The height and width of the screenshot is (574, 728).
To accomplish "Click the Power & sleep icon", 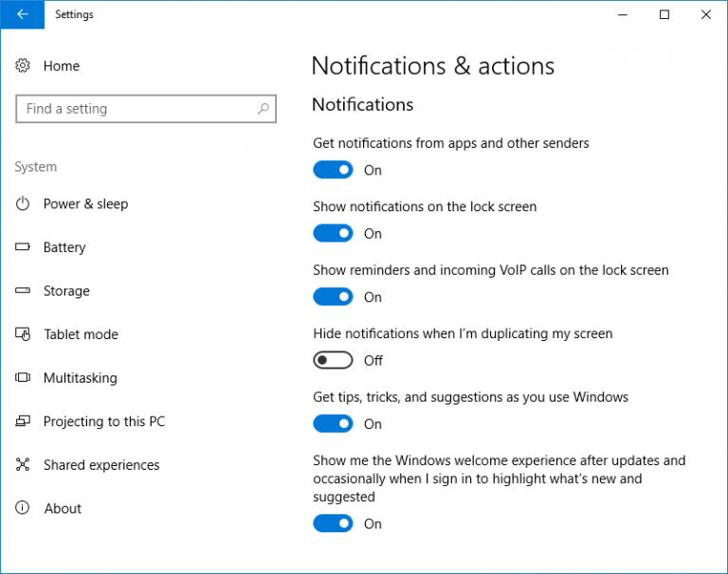I will pyautogui.click(x=23, y=204).
